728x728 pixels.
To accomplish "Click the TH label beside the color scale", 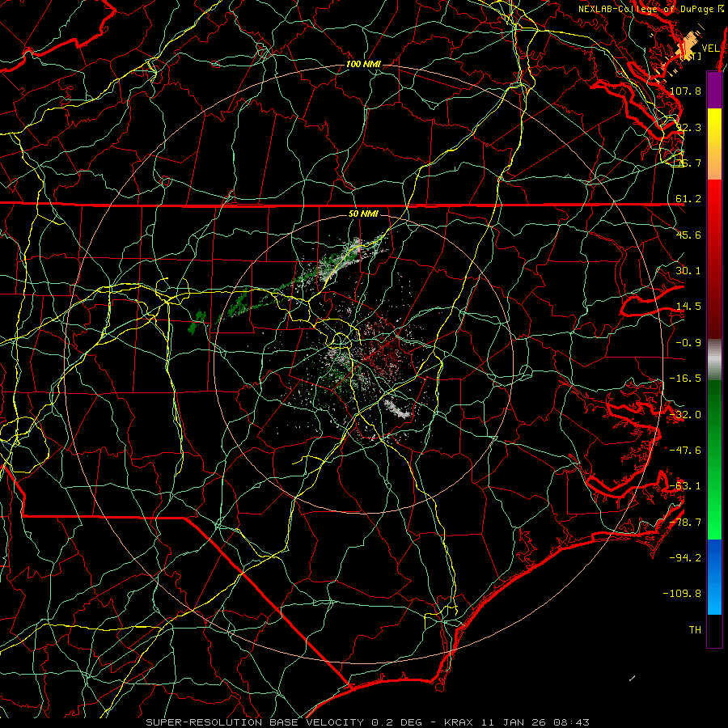I will [695, 630].
